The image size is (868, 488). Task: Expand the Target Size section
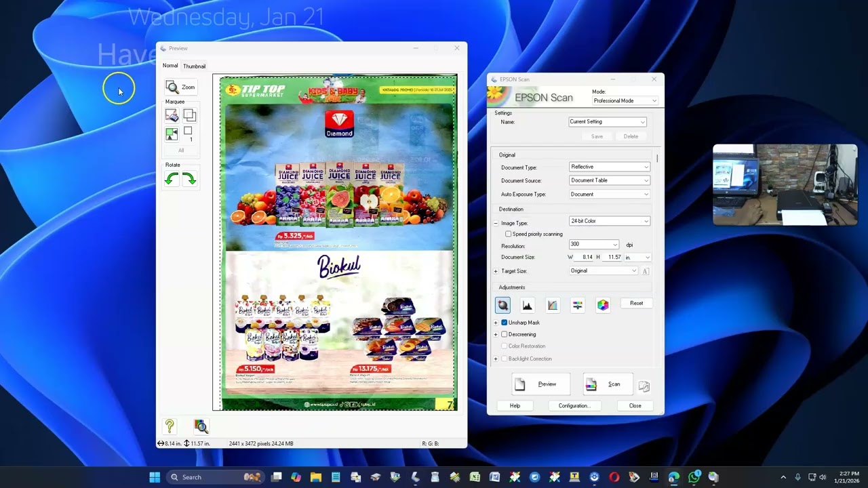tap(496, 271)
